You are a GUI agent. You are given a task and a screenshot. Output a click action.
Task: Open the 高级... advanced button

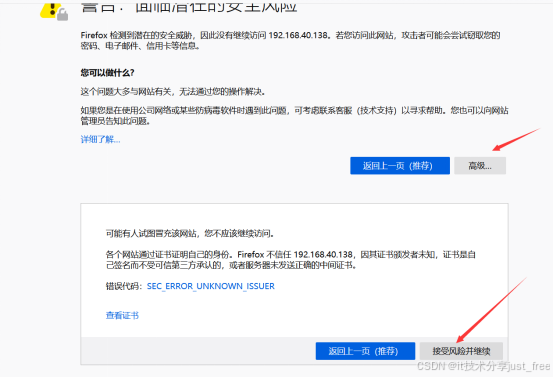[x=480, y=166]
